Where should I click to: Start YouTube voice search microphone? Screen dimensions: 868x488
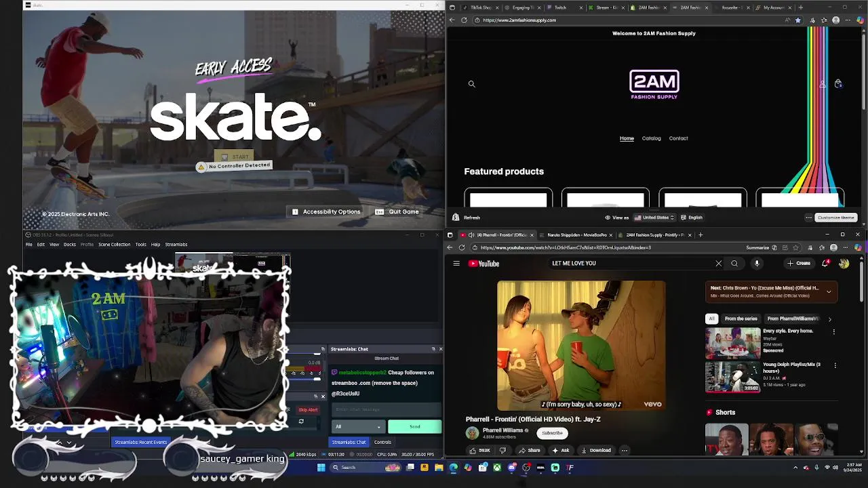pyautogui.click(x=757, y=264)
